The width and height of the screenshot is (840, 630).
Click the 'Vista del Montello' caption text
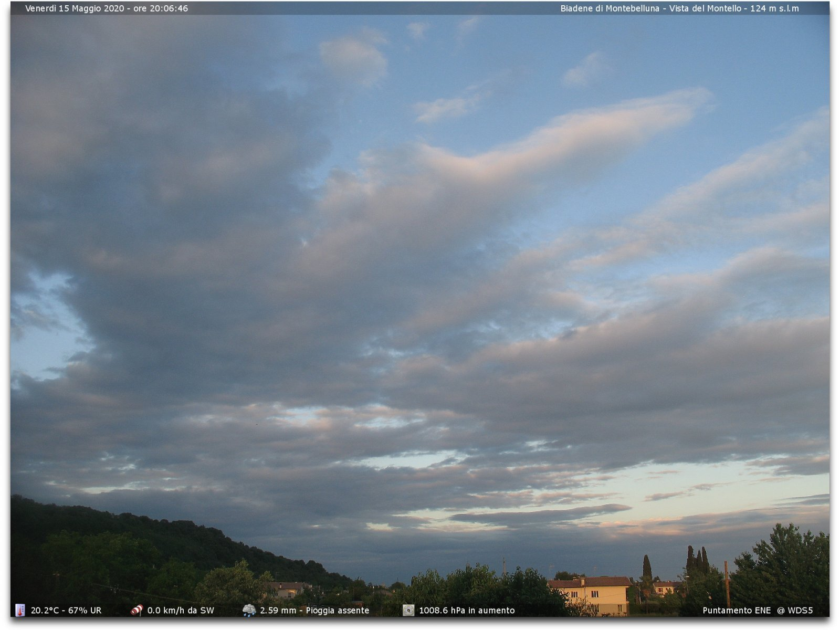coord(705,8)
